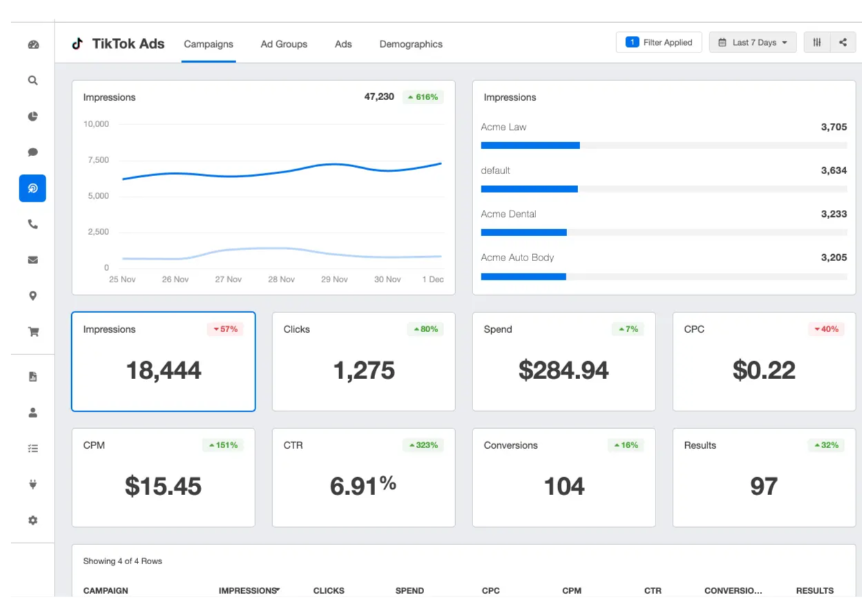Screen dimensions: 862x616
Task: Open the phone call tracking sidebar icon
Action: pos(32,224)
